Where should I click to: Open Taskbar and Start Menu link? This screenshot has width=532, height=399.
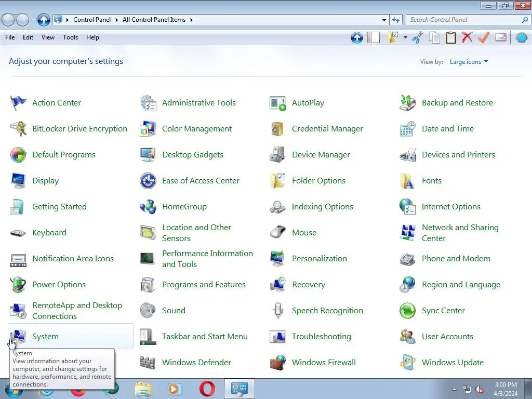[205, 337]
